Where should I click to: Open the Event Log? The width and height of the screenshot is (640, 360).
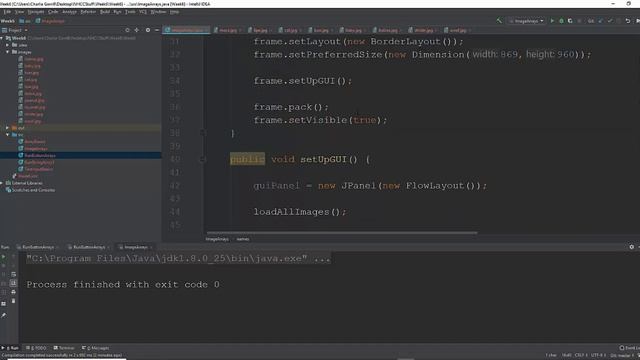click(x=629, y=348)
